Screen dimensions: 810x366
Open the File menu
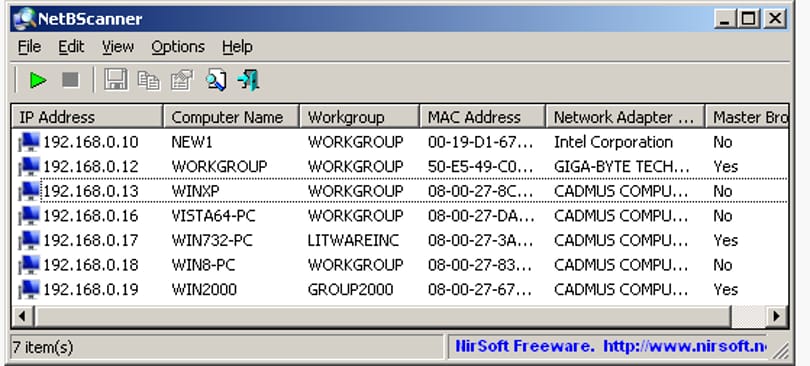pyautogui.click(x=29, y=47)
